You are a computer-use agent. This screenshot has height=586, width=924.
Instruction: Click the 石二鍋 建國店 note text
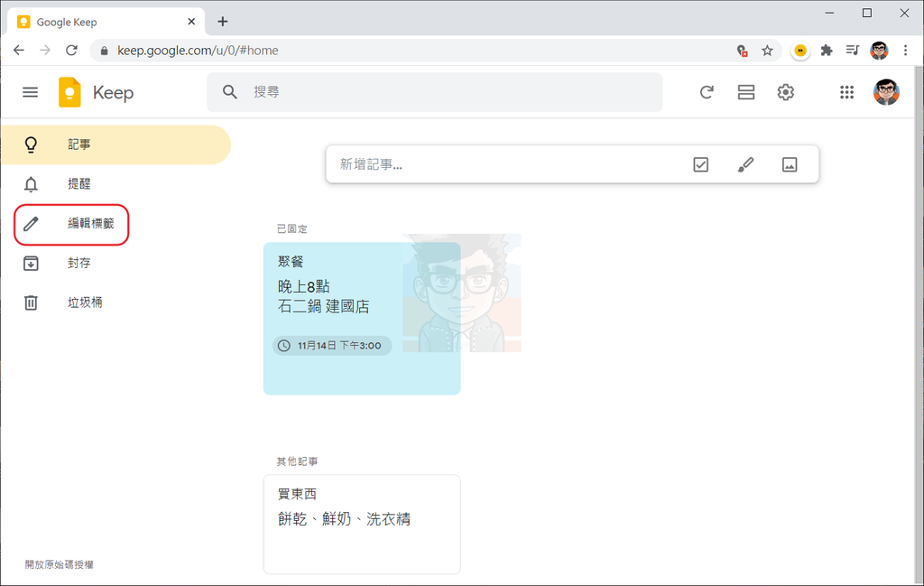(x=324, y=307)
